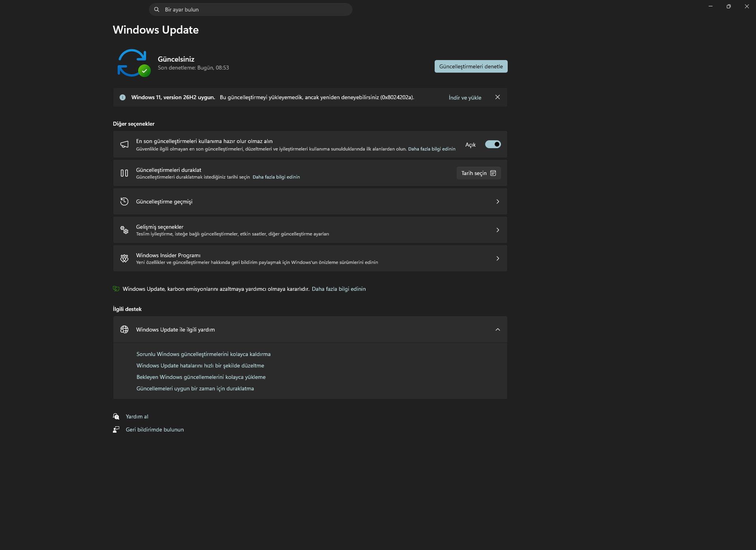
Task: Click the Güncelsiniz status text
Action: coord(176,59)
